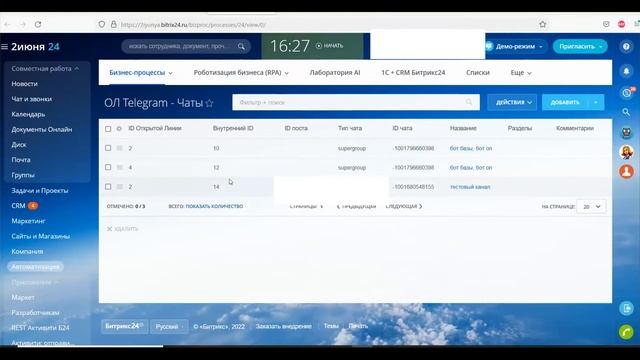Open Маркет in the left menu
Image resolution: width=640 pixels, height=360 pixels.
point(23,298)
